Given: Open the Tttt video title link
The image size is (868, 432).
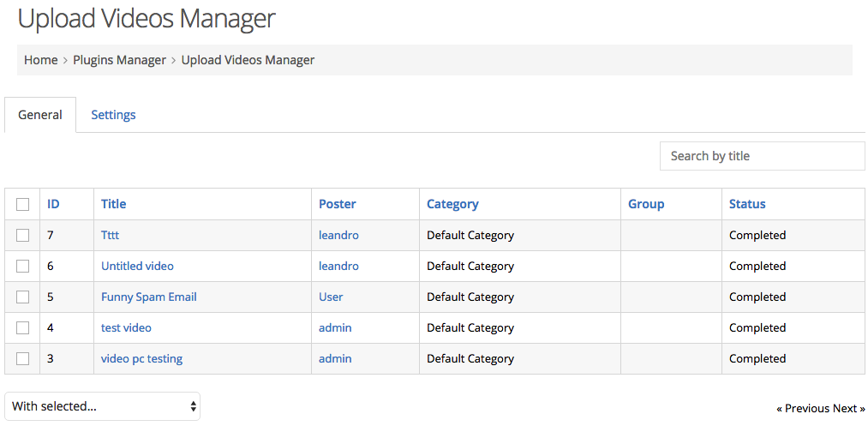Looking at the screenshot, I should (111, 236).
